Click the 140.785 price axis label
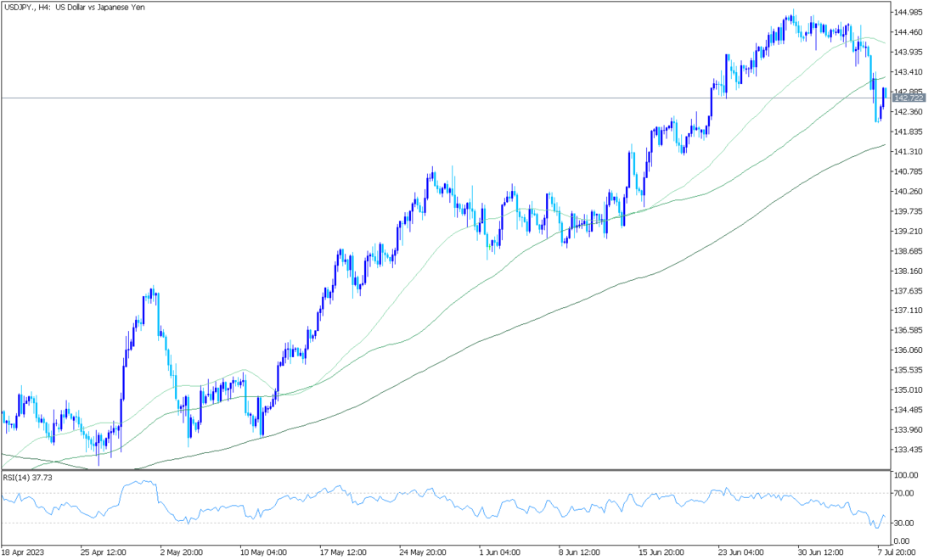The height and width of the screenshot is (560, 934). pyautogui.click(x=909, y=171)
